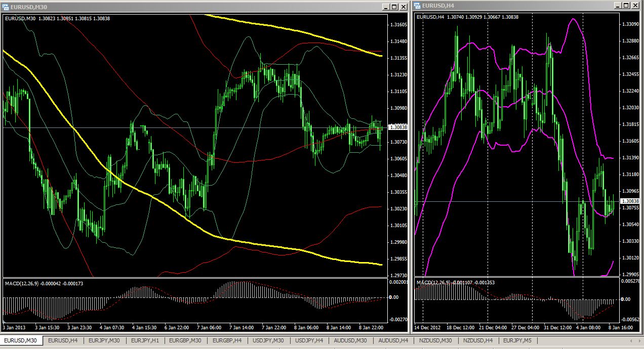Switch to the EURUSD,M30 tab
Viewport: 644px width, 349px height.
click(x=20, y=341)
